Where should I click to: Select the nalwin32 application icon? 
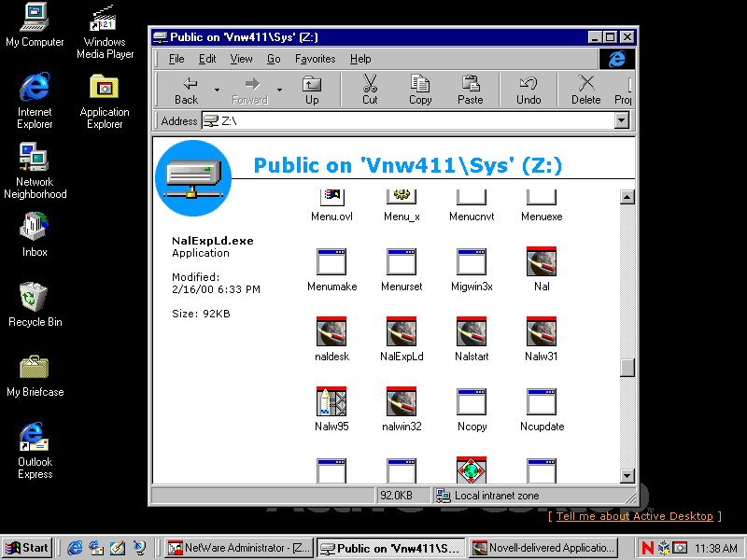coord(402,401)
